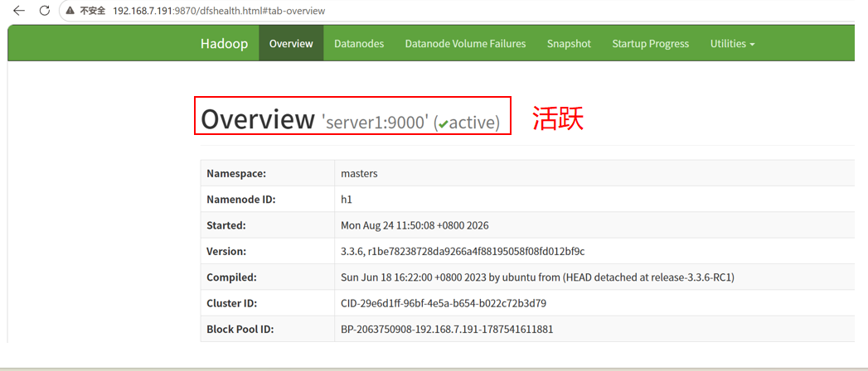Focus the browser address bar URL
Viewport: 868px width, 371px height.
point(219,11)
